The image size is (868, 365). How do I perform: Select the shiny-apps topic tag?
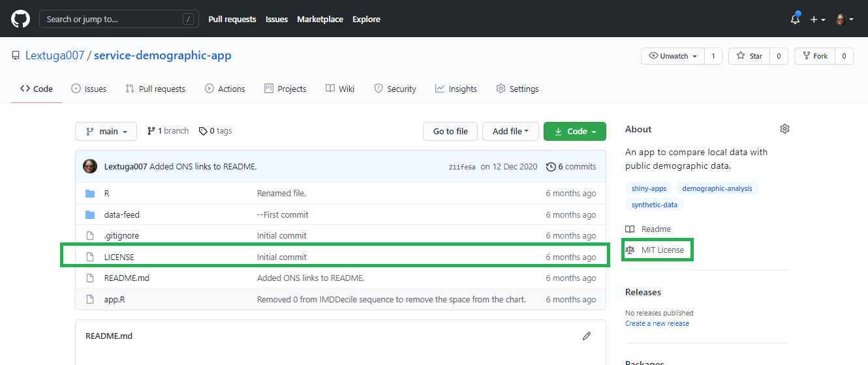coord(649,188)
